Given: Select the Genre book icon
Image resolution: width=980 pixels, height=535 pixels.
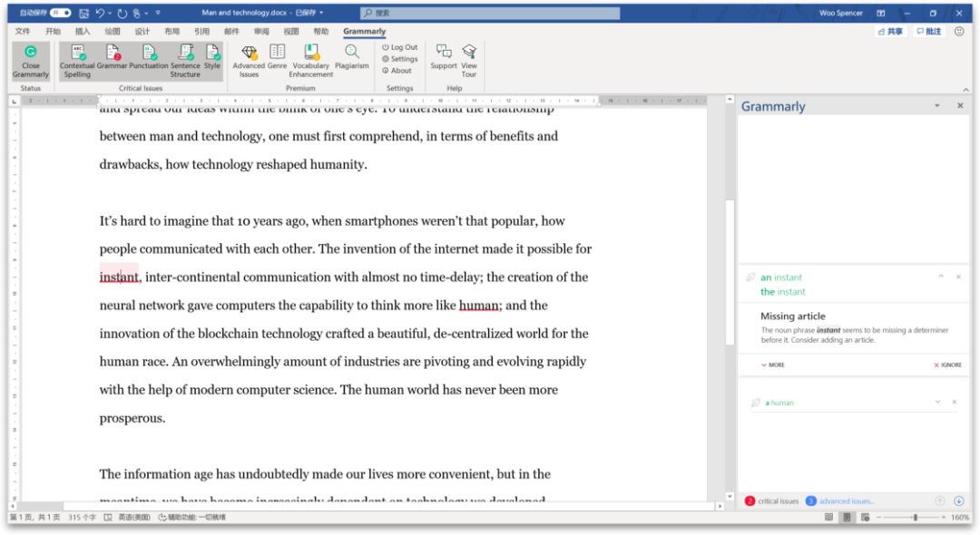Looking at the screenshot, I should click(277, 53).
